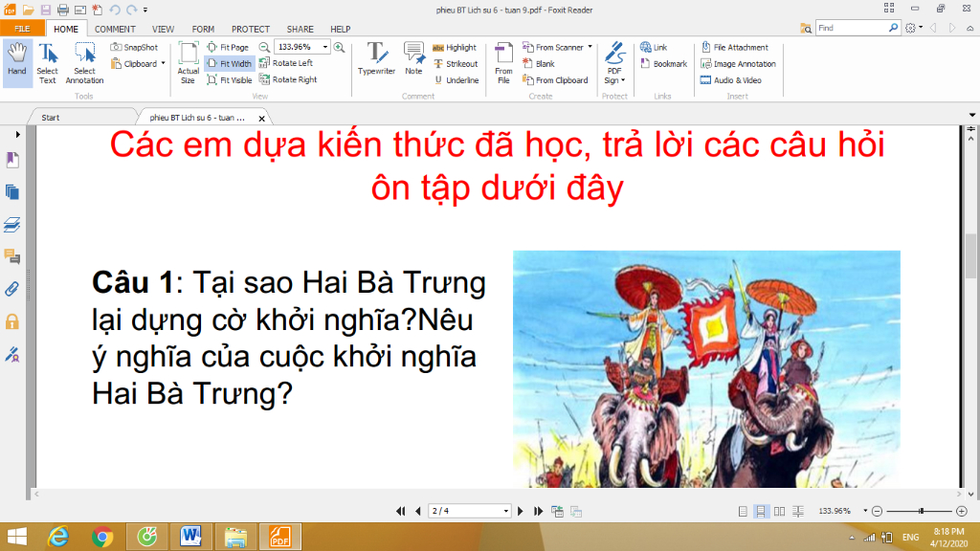Activate the Strikeout tool
This screenshot has height=551, width=980.
pyautogui.click(x=456, y=64)
